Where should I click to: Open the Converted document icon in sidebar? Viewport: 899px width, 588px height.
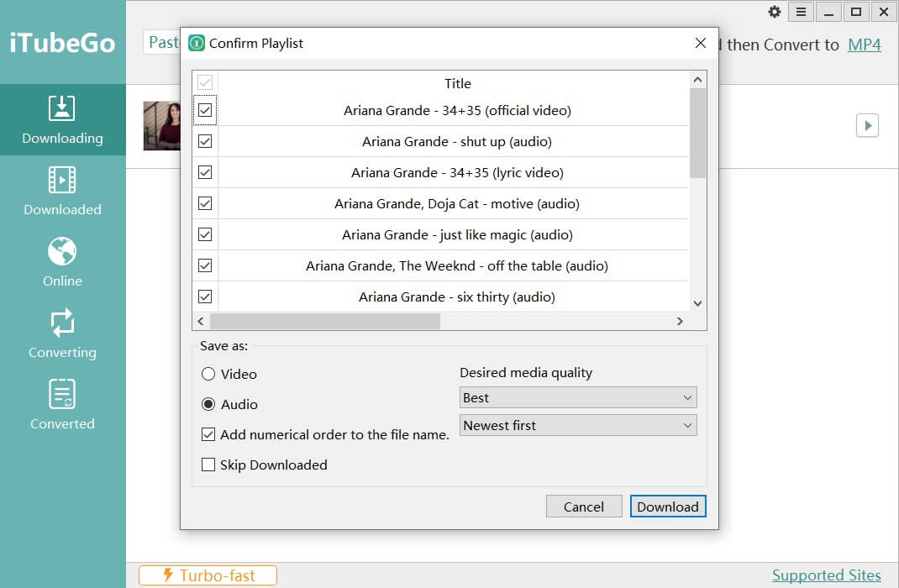tap(62, 394)
